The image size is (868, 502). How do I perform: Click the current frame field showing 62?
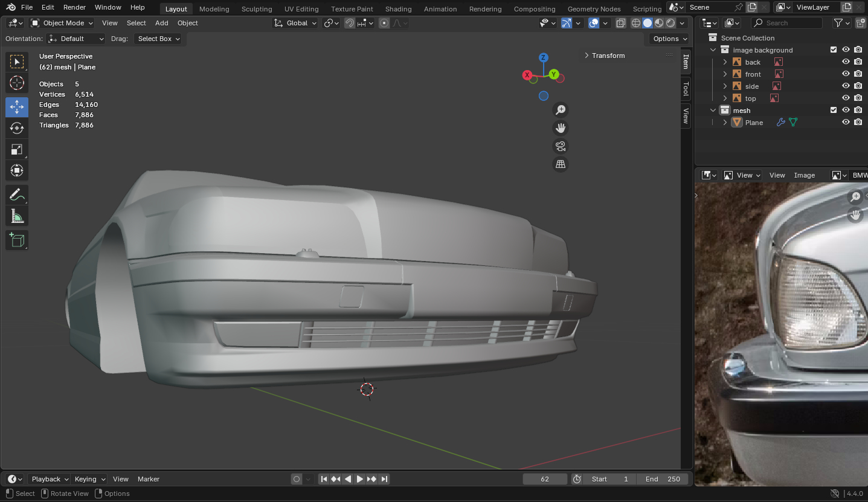pyautogui.click(x=545, y=479)
